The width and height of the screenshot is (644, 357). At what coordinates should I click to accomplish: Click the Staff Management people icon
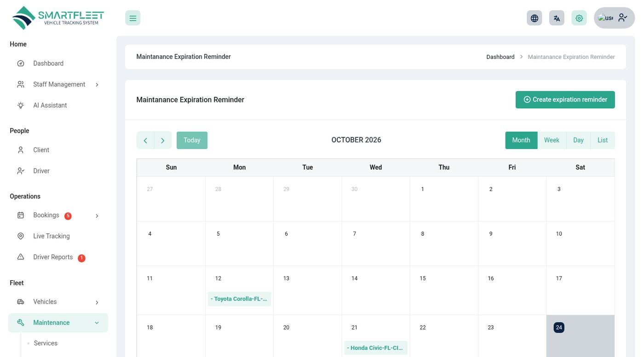(21, 85)
